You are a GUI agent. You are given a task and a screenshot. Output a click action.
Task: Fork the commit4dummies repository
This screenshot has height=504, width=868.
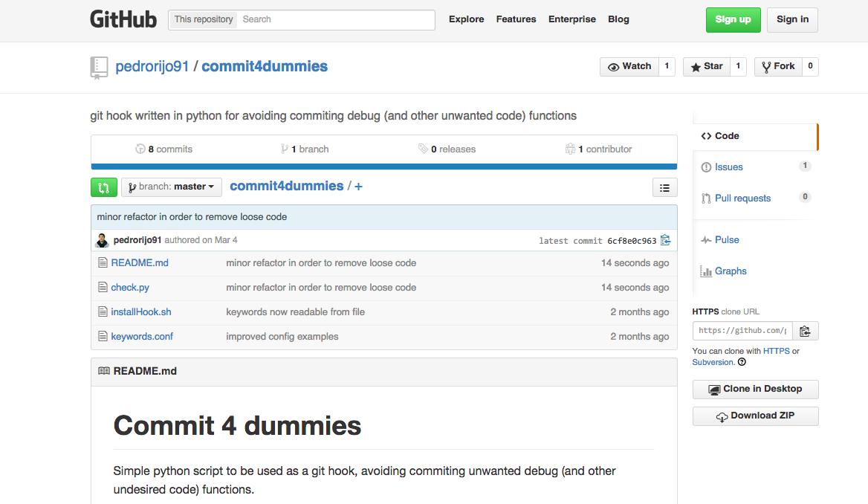(x=778, y=66)
